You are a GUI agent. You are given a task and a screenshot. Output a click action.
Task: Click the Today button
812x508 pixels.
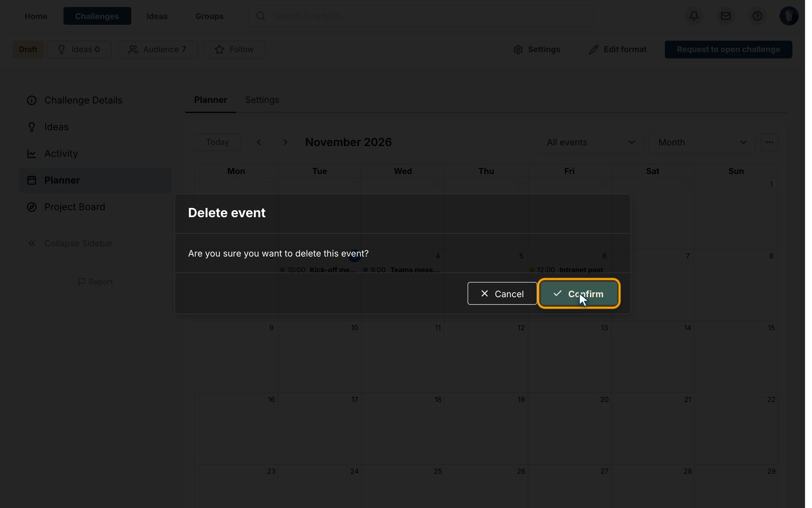pos(217,142)
